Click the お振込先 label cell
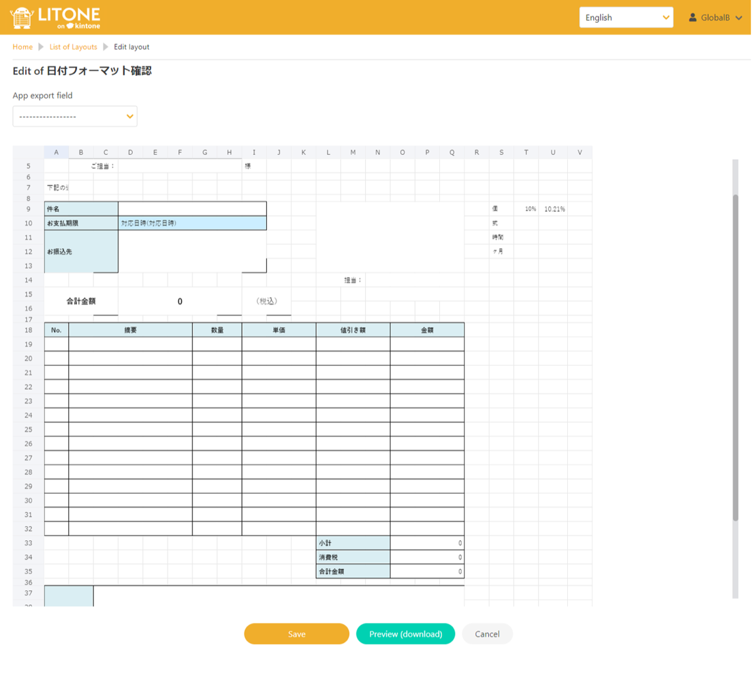Image resolution: width=752 pixels, height=700 pixels. 81,251
